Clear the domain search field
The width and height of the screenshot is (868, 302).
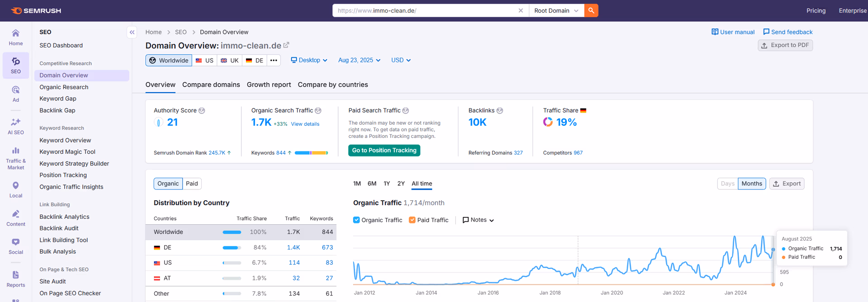tap(521, 10)
